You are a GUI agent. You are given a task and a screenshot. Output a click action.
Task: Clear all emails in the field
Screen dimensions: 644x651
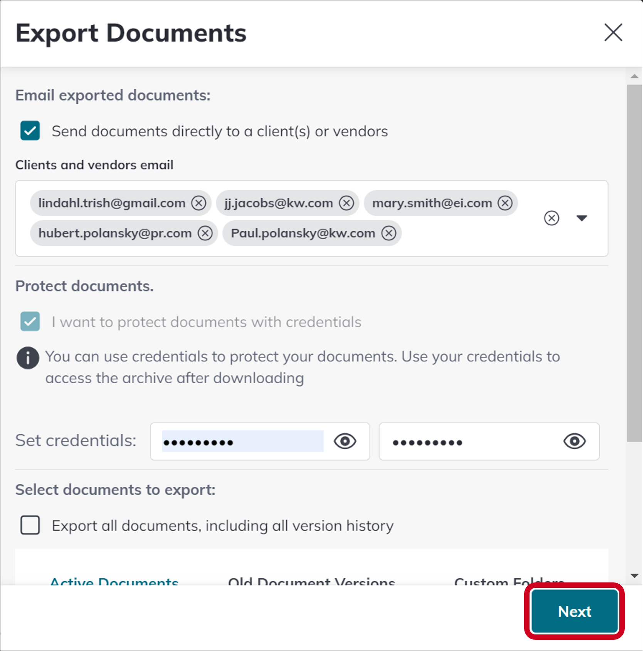pyautogui.click(x=552, y=218)
